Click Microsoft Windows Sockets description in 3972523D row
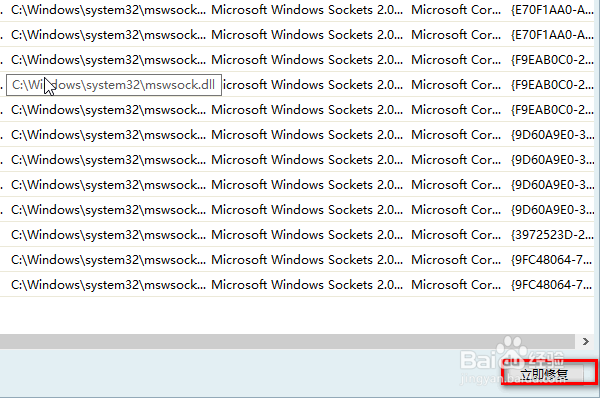Image resolution: width=600 pixels, height=400 pixels. [x=307, y=235]
